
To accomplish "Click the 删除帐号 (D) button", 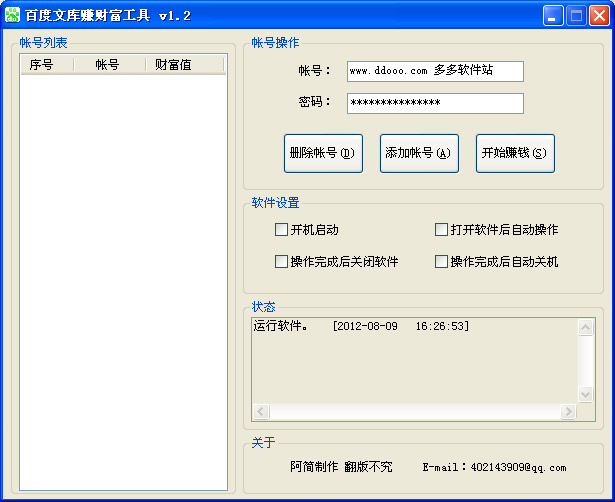I will pos(323,153).
